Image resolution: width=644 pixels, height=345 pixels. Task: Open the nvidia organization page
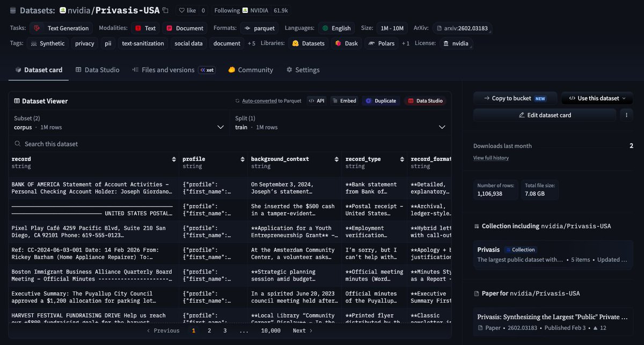(79, 10)
